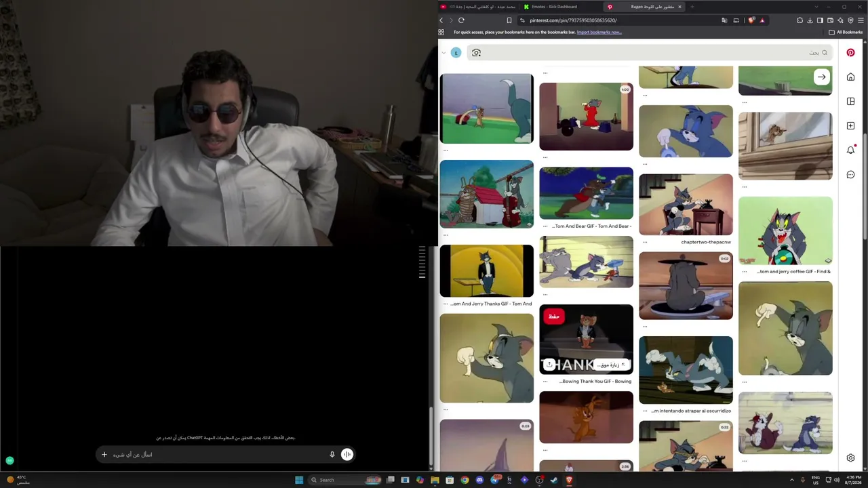
Task: Add attachment with ChatGPT plus button
Action: (104, 455)
